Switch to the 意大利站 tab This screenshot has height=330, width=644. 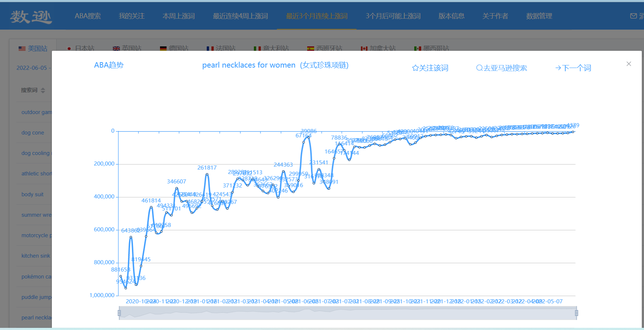click(271, 49)
